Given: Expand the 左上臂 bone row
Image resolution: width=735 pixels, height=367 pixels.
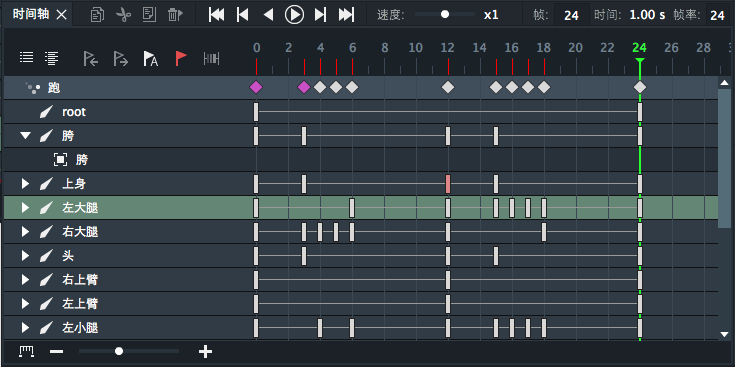Looking at the screenshot, I should tap(25, 304).
